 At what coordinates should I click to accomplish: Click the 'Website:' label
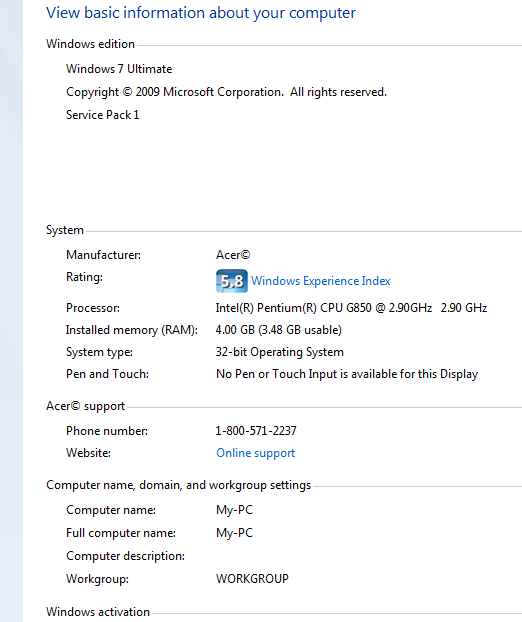click(x=88, y=453)
